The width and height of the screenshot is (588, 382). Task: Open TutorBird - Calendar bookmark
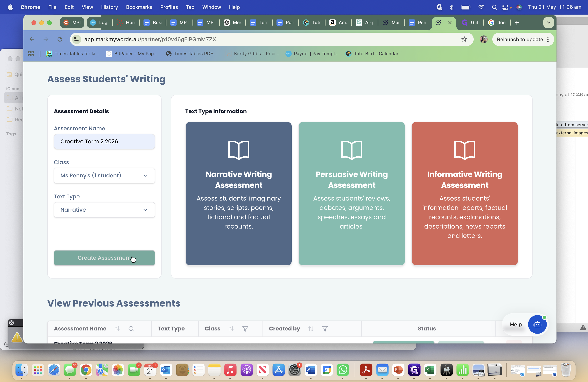(x=372, y=54)
